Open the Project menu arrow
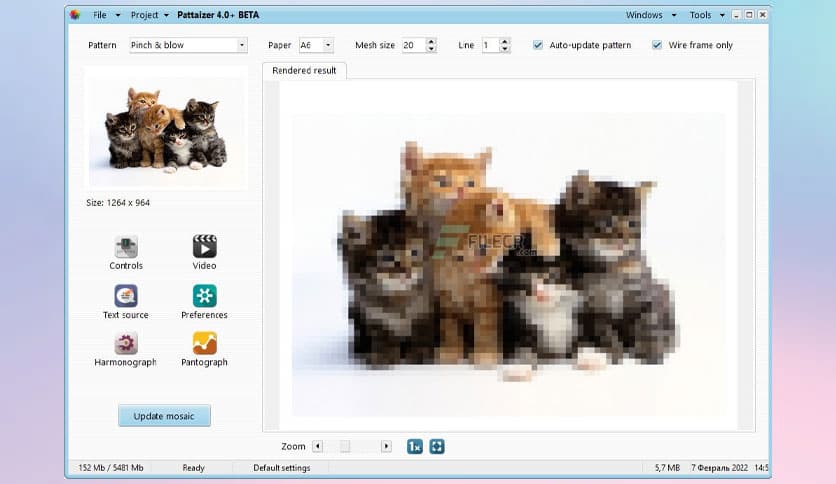This screenshot has height=484, width=836. pos(166,15)
